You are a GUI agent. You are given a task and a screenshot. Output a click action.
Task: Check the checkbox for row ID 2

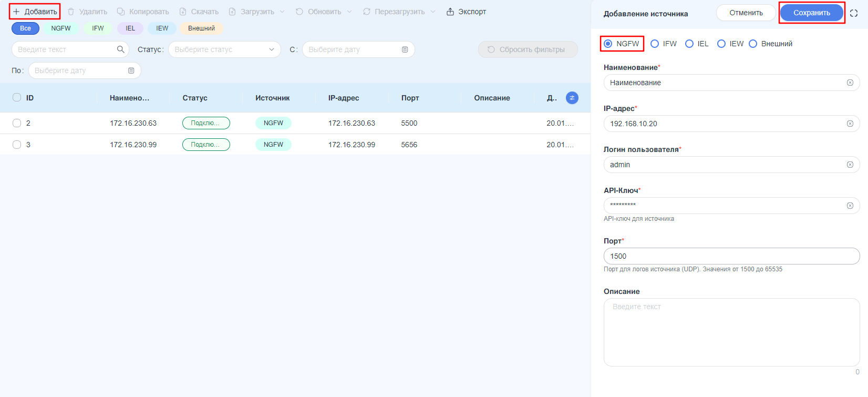coord(17,123)
